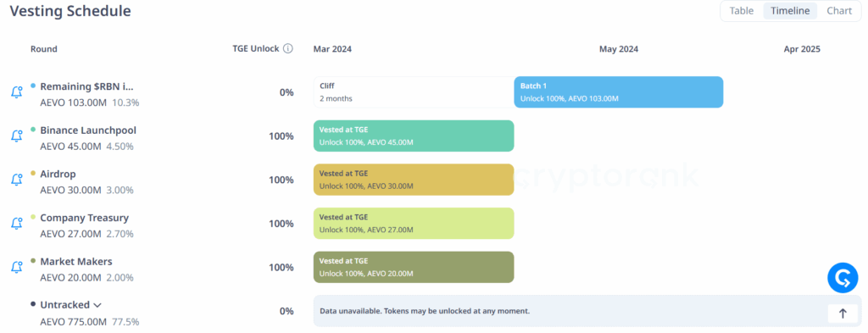Screen dimensions: 868x333
Task: Click the Batch 1 unlock bar
Action: point(619,92)
